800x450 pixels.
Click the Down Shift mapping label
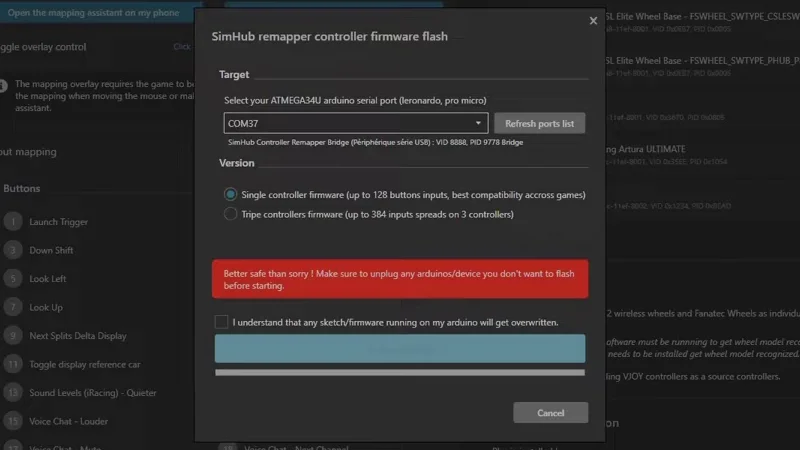51,251
